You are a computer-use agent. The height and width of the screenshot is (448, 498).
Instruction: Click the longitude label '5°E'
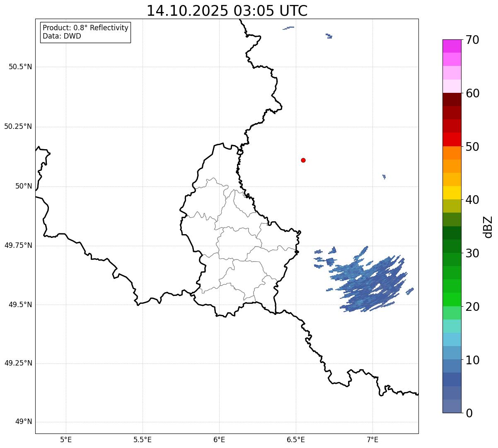66,439
